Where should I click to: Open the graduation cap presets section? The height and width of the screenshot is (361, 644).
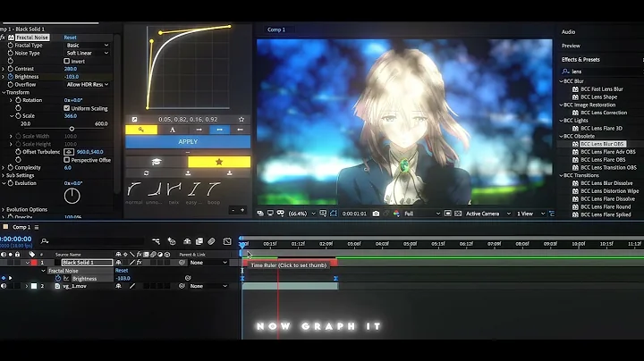pyautogui.click(x=157, y=162)
